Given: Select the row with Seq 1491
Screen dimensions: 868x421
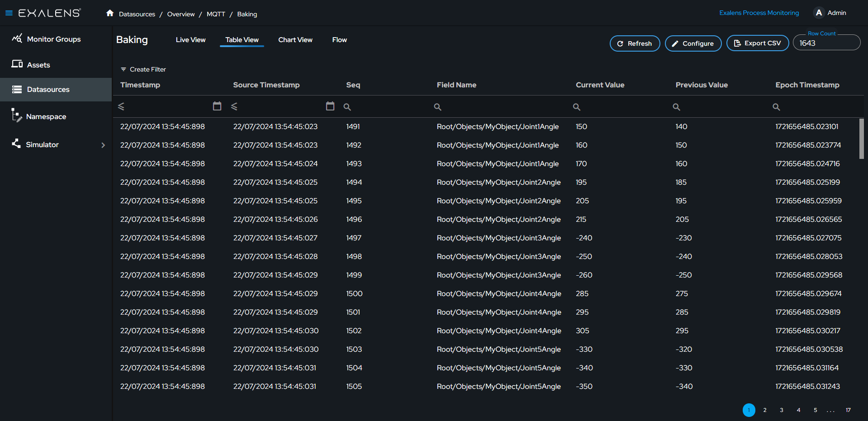Looking at the screenshot, I should pyautogui.click(x=486, y=127).
